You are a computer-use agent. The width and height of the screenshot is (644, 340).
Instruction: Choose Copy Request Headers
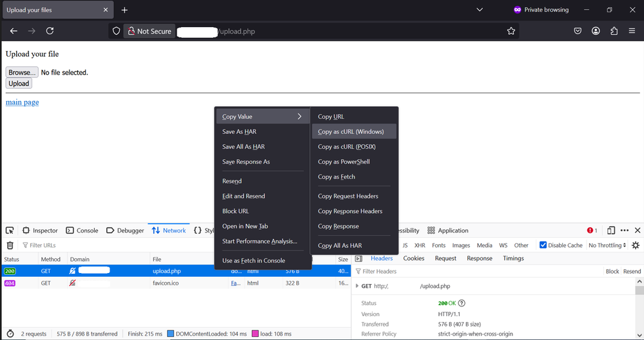tap(354, 196)
